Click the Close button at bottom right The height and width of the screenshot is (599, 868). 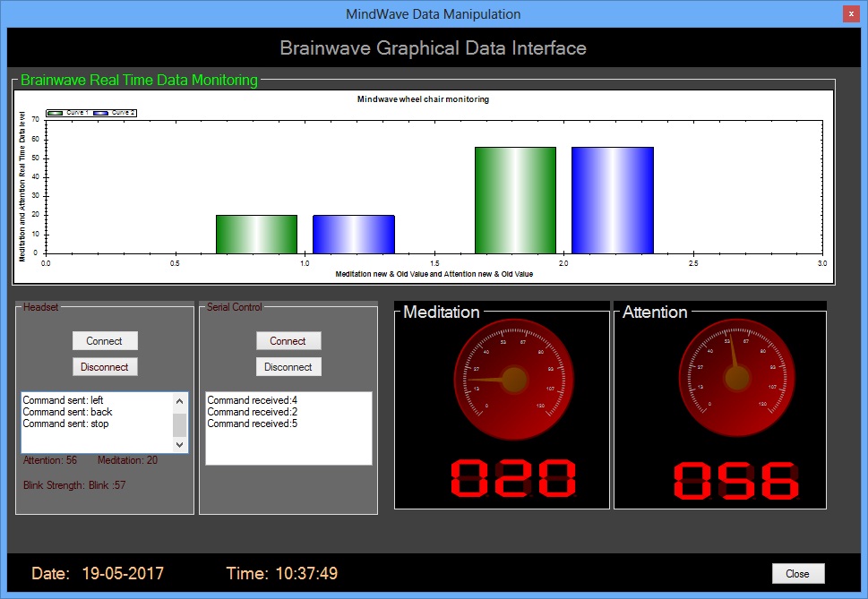tap(797, 573)
